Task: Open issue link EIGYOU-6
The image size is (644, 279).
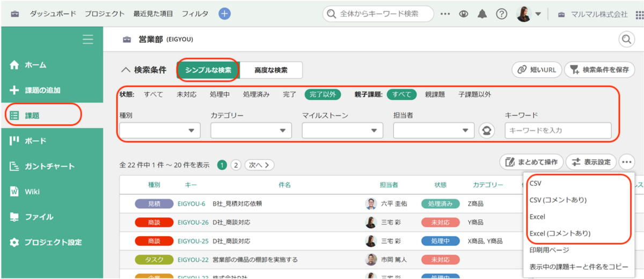Action: (192, 204)
